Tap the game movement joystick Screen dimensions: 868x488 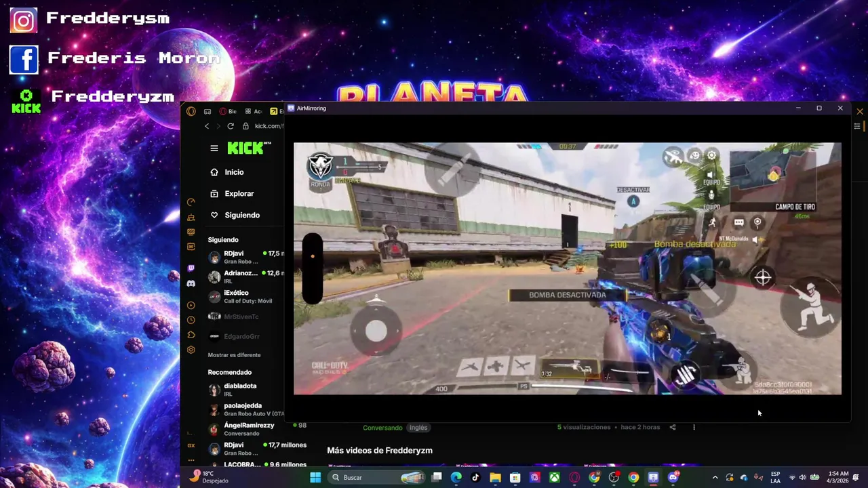pyautogui.click(x=376, y=331)
